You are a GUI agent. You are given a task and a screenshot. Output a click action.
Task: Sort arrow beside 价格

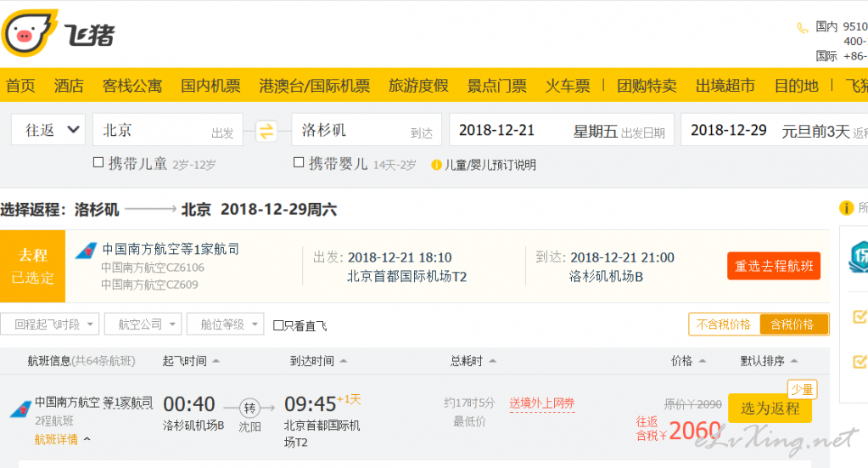pos(702,361)
